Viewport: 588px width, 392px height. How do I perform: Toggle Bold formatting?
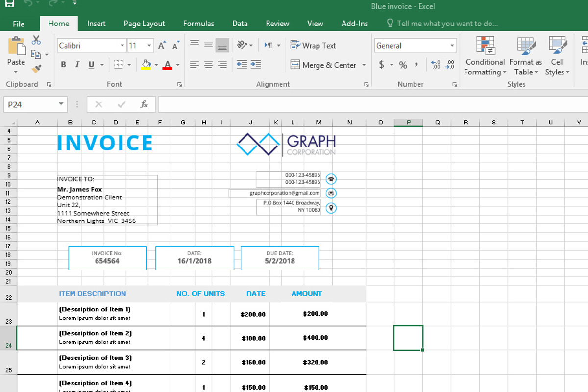[63, 65]
